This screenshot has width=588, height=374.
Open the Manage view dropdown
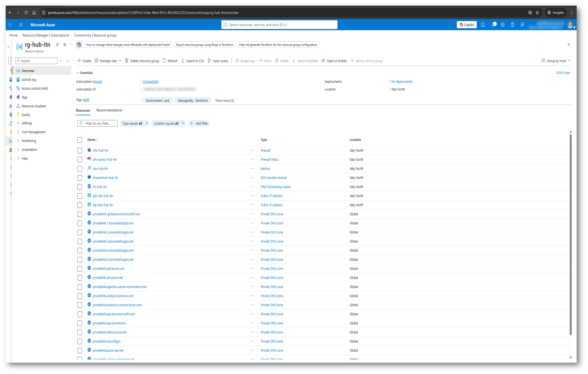coord(108,61)
